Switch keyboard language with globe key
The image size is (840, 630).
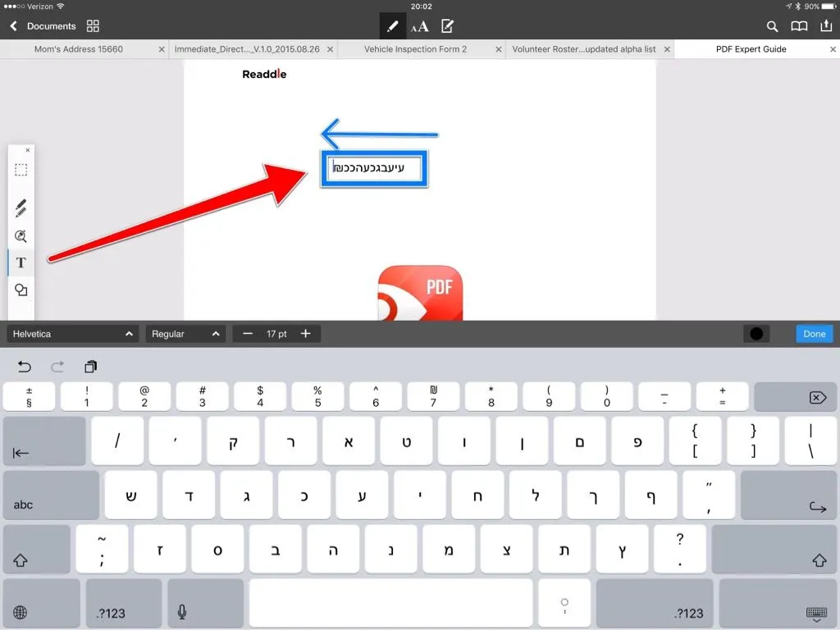coord(21,612)
